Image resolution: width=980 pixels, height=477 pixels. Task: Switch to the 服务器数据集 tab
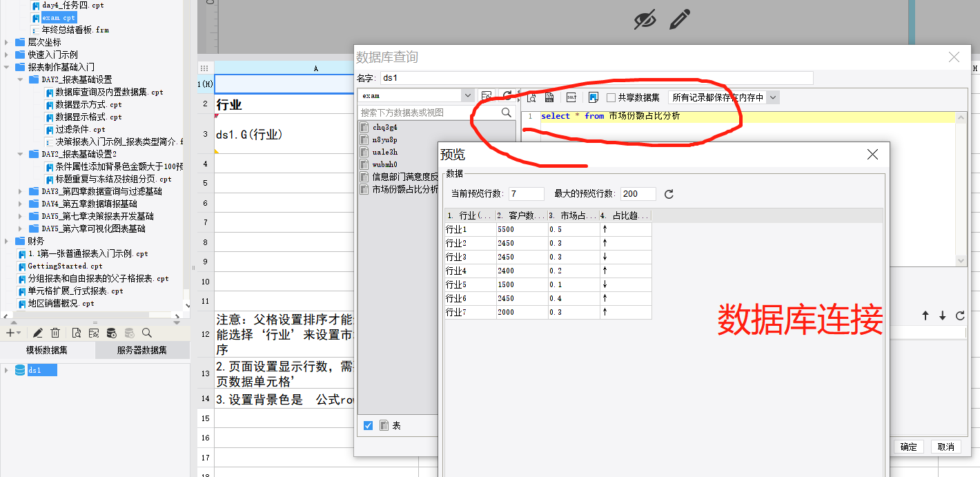[x=141, y=351]
